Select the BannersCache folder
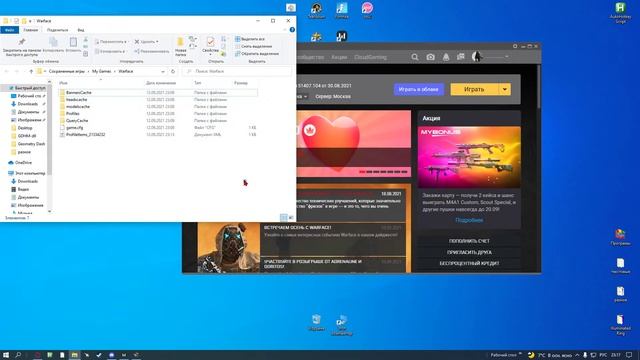The height and width of the screenshot is (360, 640). [78, 93]
